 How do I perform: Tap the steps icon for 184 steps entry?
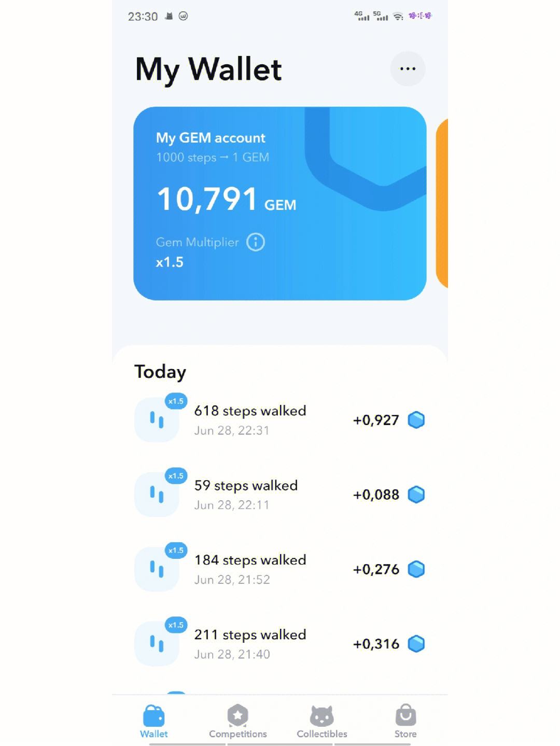pyautogui.click(x=157, y=569)
